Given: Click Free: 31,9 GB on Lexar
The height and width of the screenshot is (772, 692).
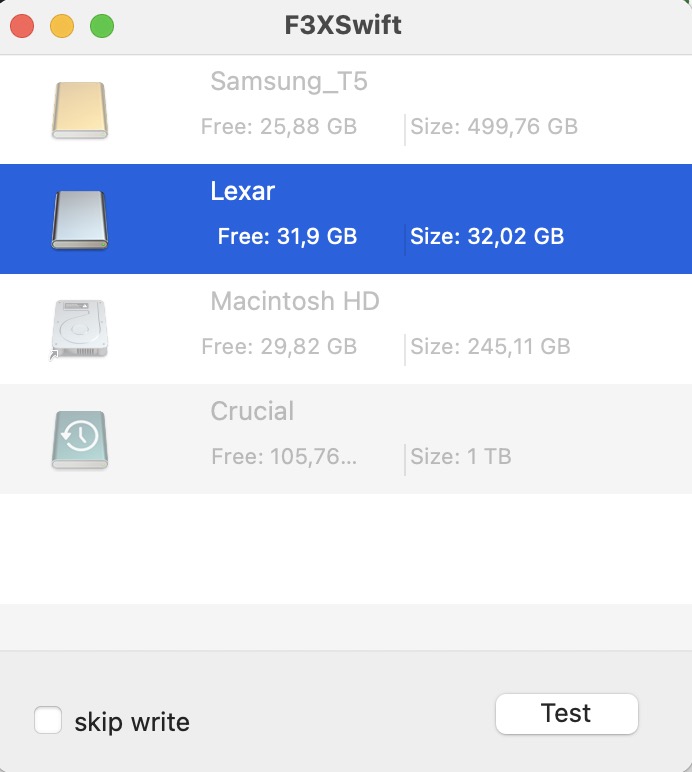Looking at the screenshot, I should 287,236.
